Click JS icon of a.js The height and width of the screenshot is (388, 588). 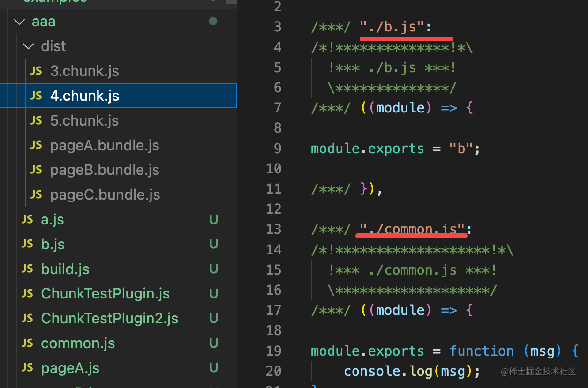pos(27,219)
